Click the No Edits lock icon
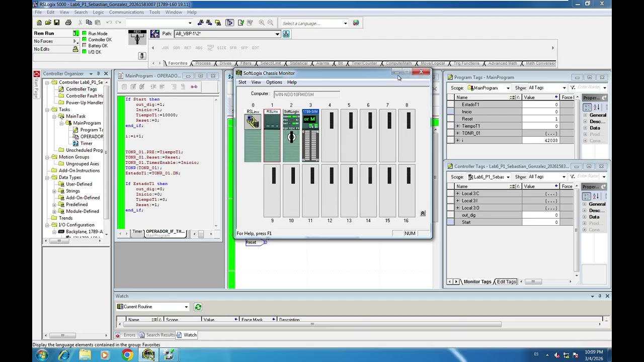Screen dimensions: 644x362 click(75, 49)
